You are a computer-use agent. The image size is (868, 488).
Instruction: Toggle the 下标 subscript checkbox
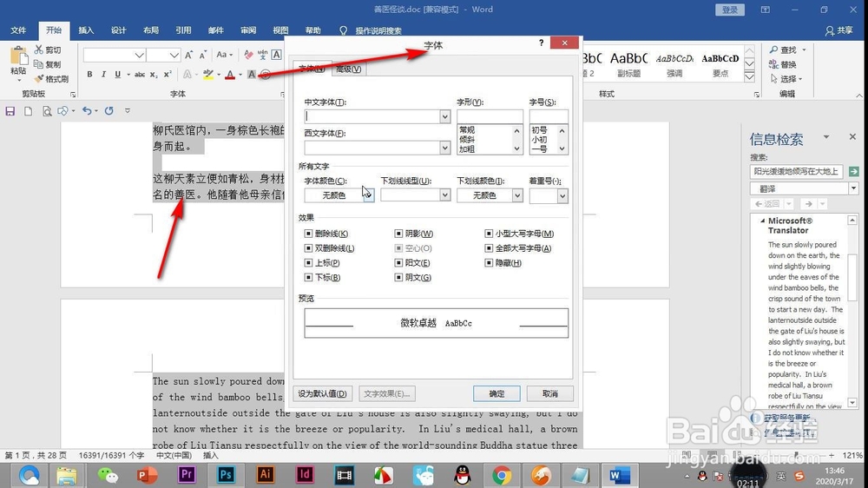tap(308, 277)
